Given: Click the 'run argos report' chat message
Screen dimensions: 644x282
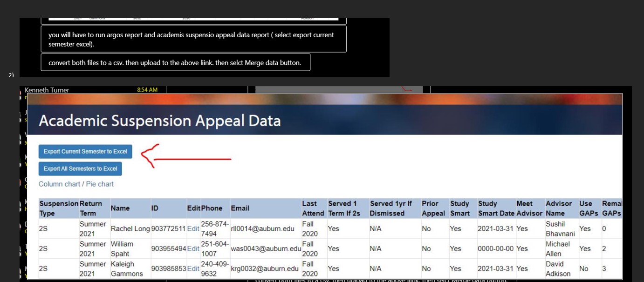Looking at the screenshot, I should point(193,39).
